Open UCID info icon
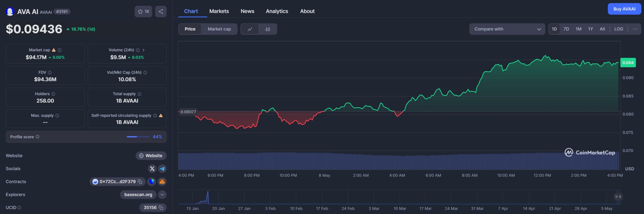This screenshot has height=214, width=644. click(19, 207)
